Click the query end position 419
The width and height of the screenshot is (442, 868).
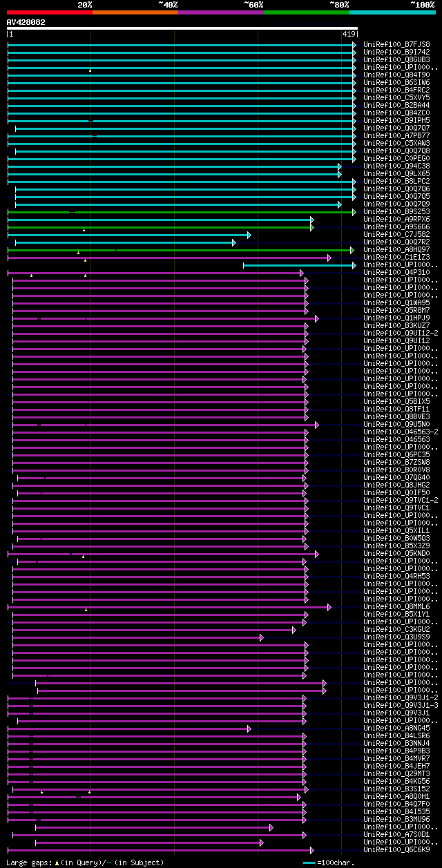tap(349, 34)
